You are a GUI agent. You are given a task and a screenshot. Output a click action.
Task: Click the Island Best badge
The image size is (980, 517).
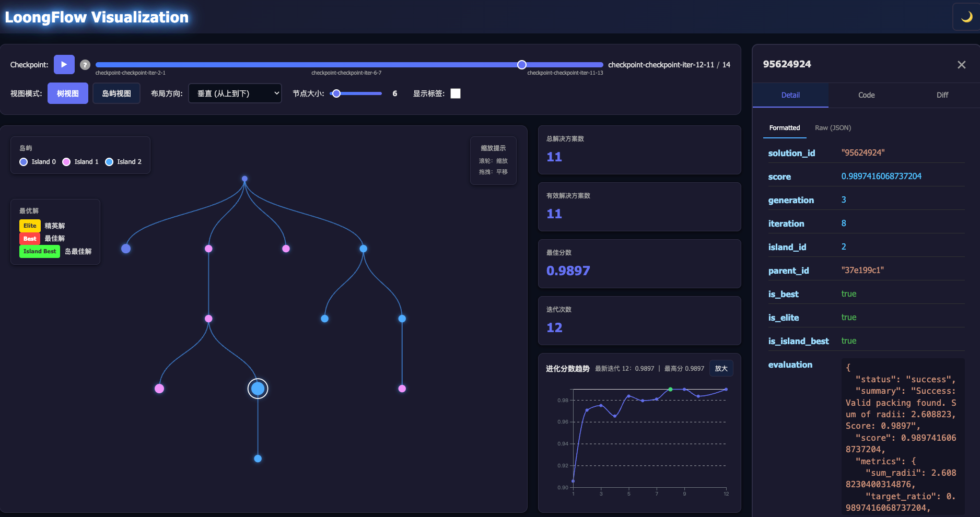point(39,251)
